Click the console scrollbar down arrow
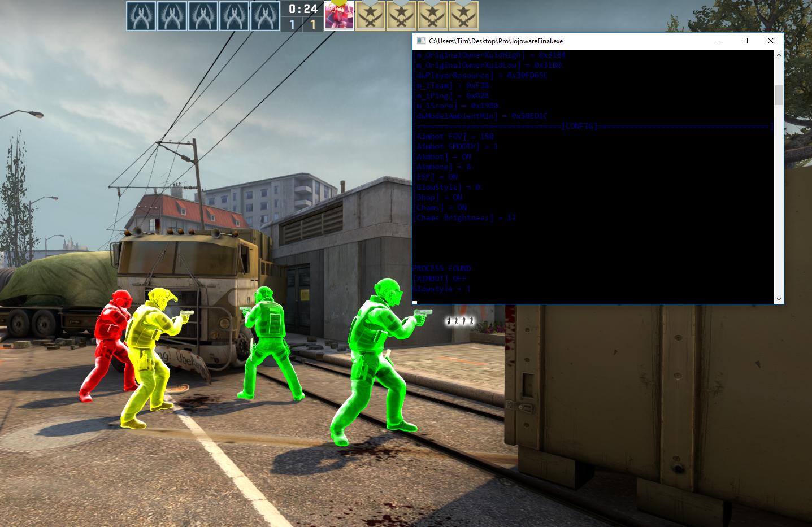 coord(779,299)
